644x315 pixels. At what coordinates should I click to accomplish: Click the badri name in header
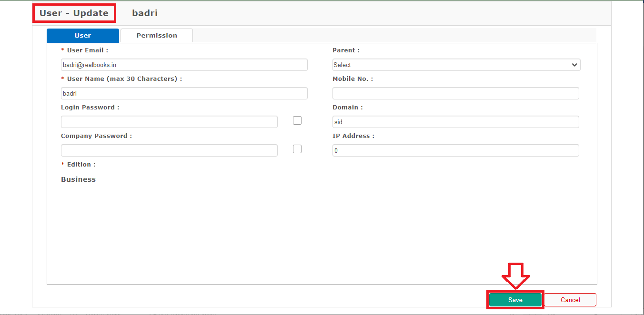(145, 13)
